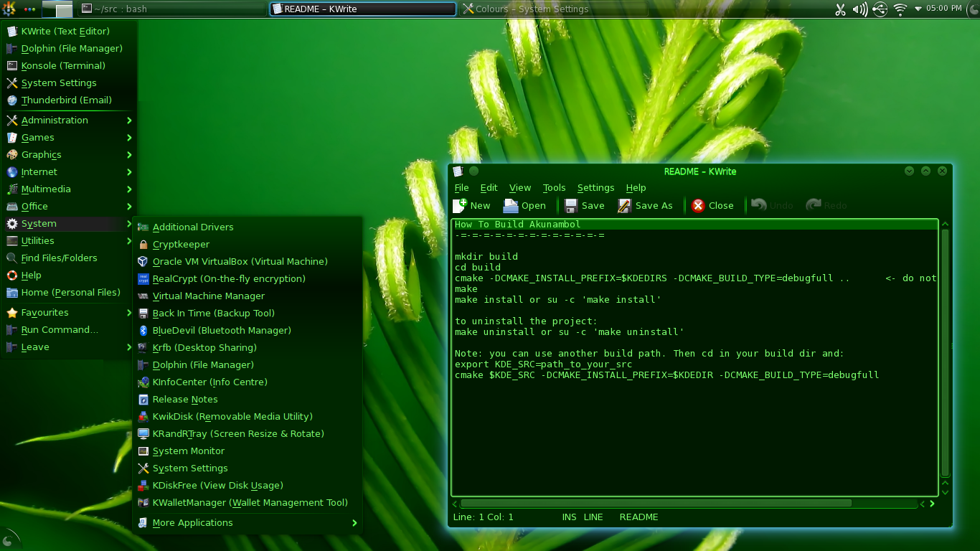Expand the Multimedia submenu
The width and height of the screenshot is (980, 551).
70,189
